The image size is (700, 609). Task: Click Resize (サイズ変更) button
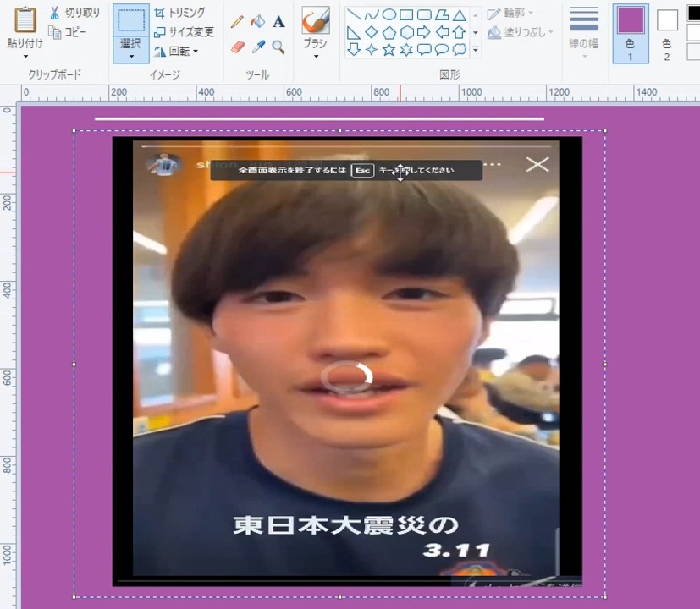pyautogui.click(x=184, y=32)
